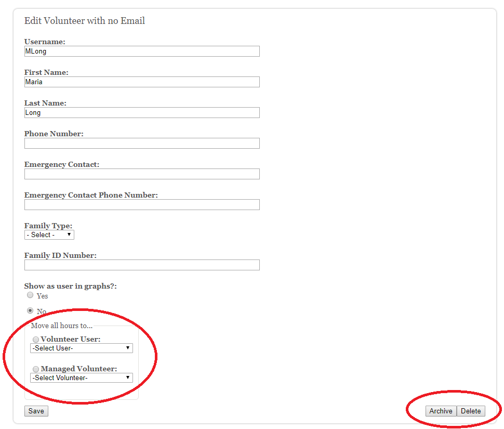Screen dimensions: 504x429
Task: Click the Archive button
Action: click(x=441, y=411)
